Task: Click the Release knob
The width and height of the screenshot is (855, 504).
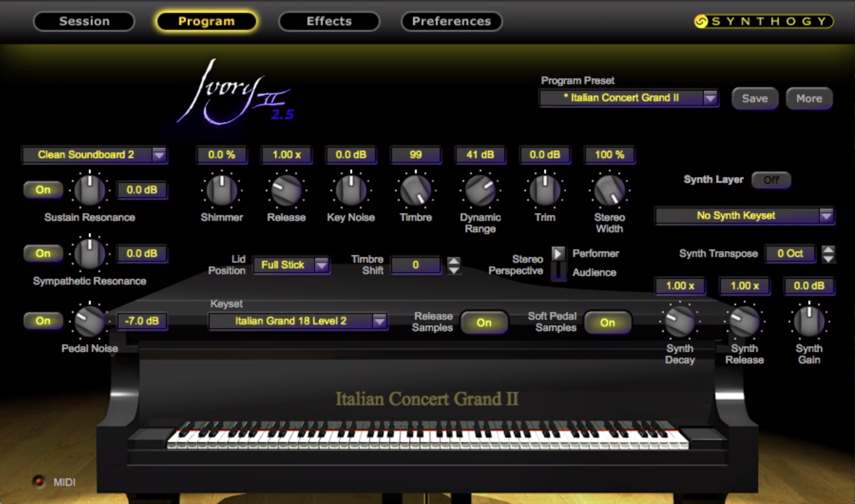Action: click(x=286, y=190)
